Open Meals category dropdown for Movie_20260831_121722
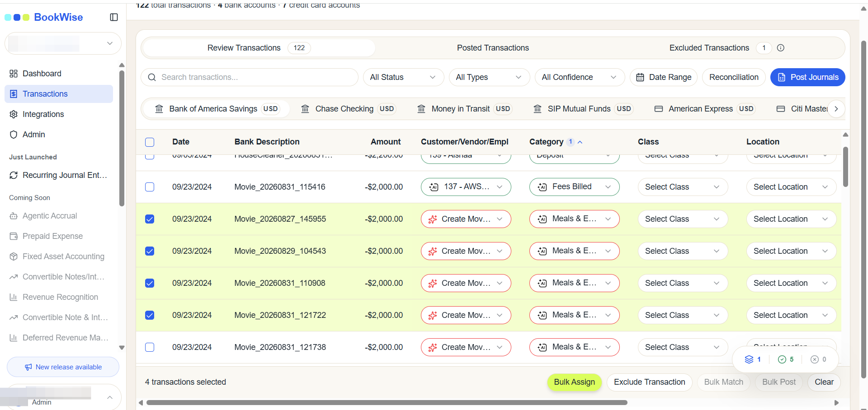Screen dimensions: 868x410 [574, 315]
